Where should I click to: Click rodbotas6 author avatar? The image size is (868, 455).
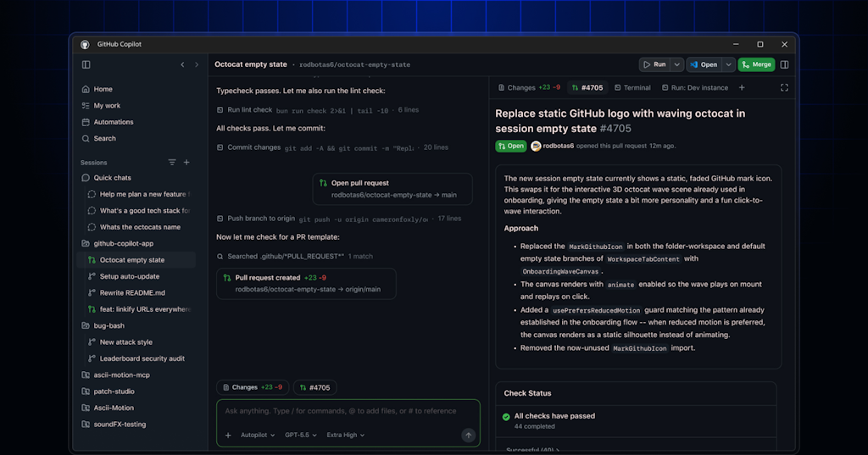point(536,146)
